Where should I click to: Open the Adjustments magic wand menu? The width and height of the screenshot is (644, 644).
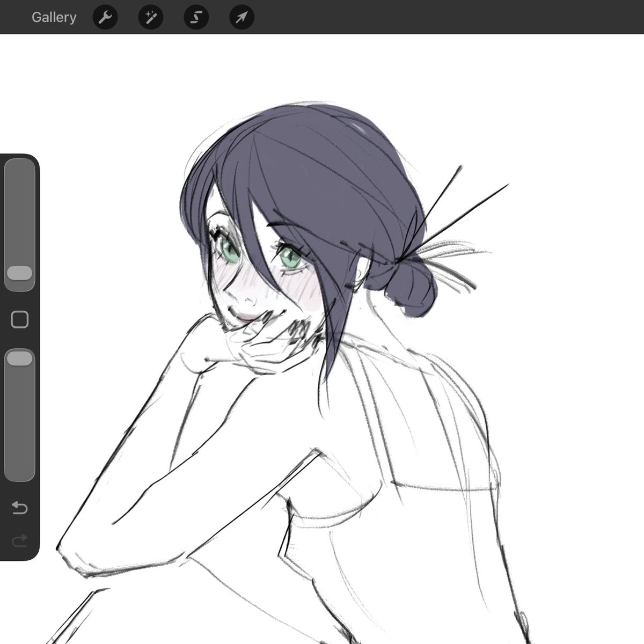tap(151, 17)
